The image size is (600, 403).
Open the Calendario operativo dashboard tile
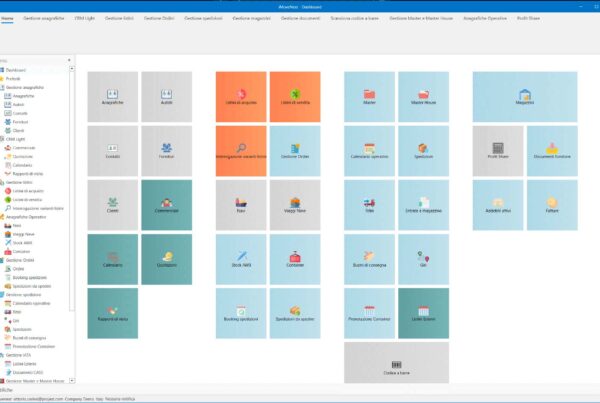369,151
